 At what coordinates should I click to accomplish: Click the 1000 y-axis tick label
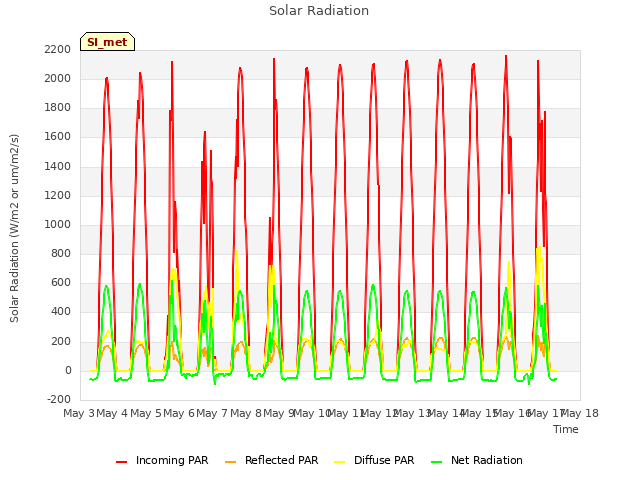click(58, 224)
